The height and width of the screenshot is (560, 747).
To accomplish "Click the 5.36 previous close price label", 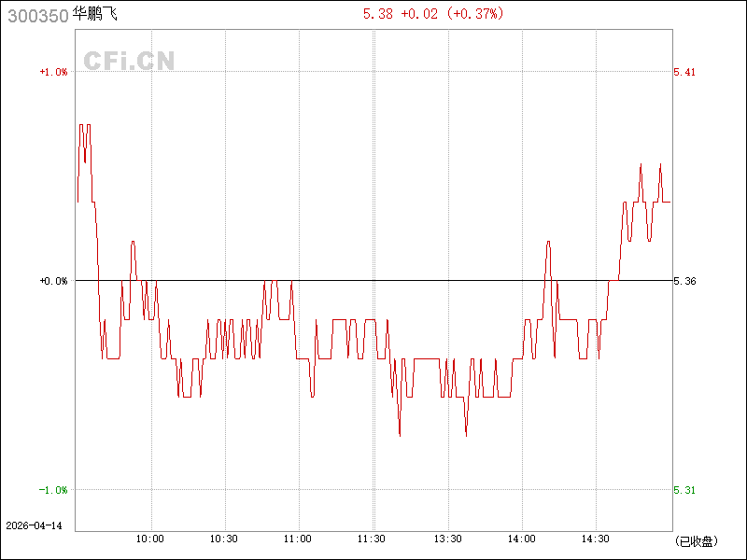I will pos(684,281).
